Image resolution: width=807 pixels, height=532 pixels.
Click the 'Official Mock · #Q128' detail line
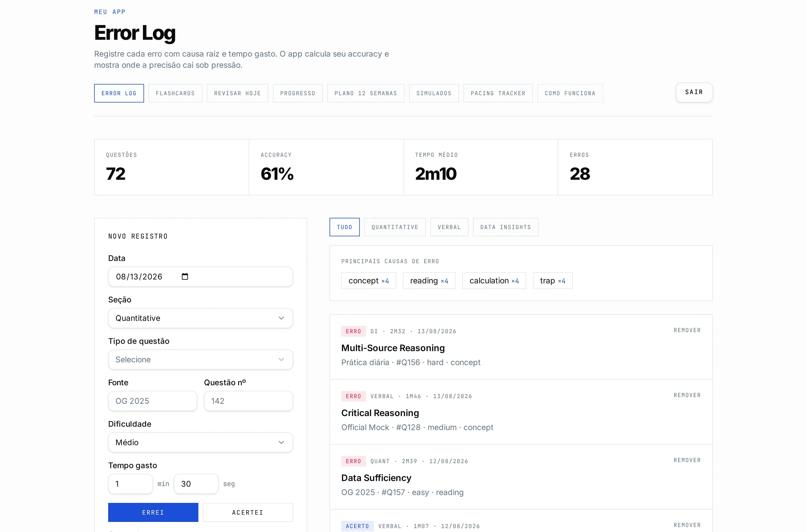(417, 428)
